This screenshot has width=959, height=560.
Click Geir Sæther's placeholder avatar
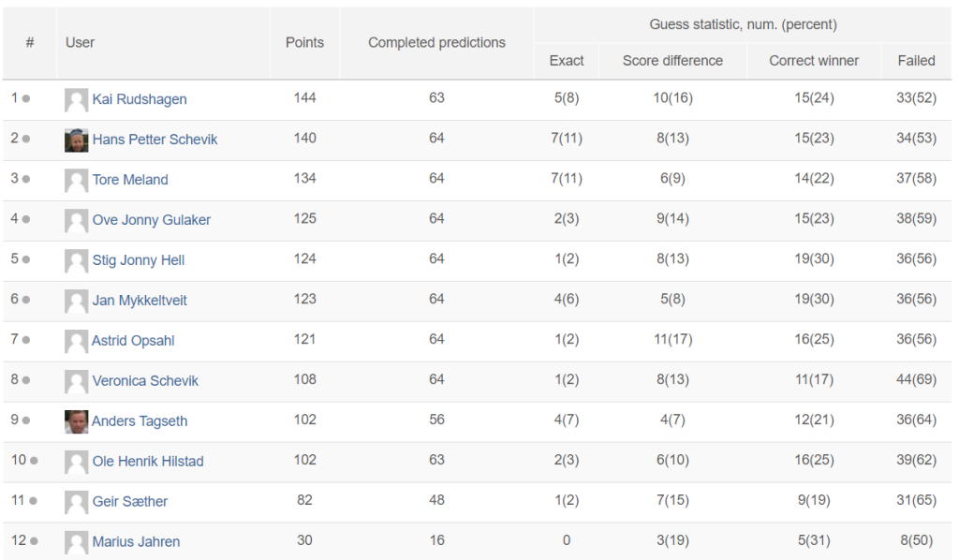click(x=76, y=503)
